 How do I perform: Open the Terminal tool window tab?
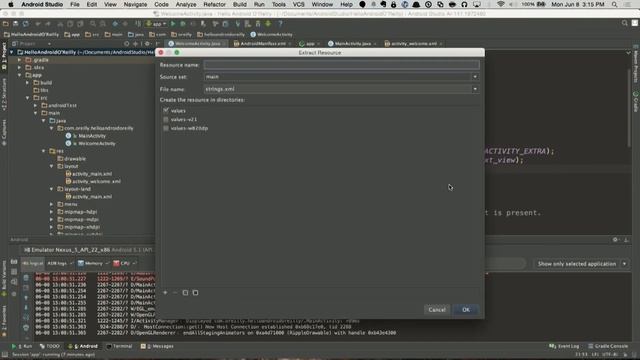click(119, 346)
